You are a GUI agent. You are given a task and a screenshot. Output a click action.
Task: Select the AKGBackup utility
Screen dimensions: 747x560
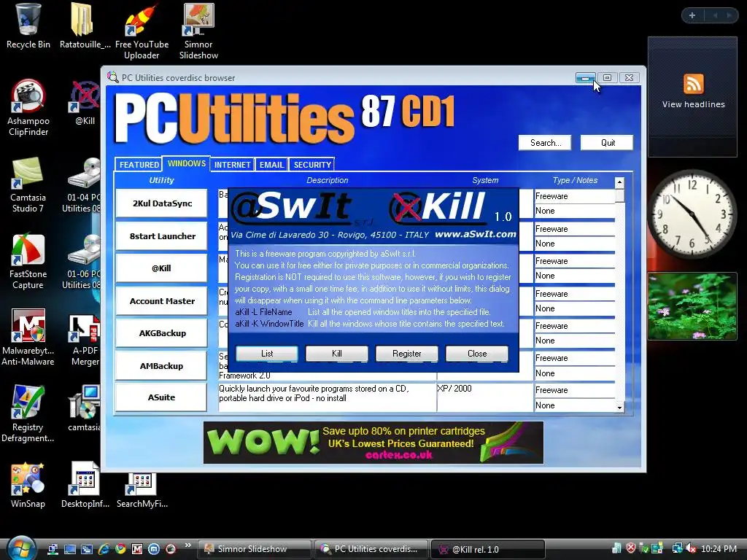click(161, 332)
